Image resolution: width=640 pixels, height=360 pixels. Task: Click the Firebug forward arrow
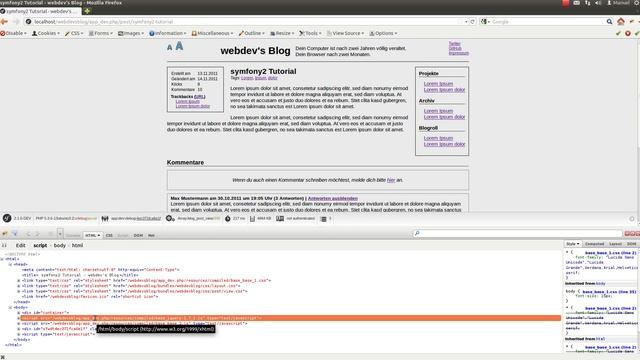click(37, 234)
